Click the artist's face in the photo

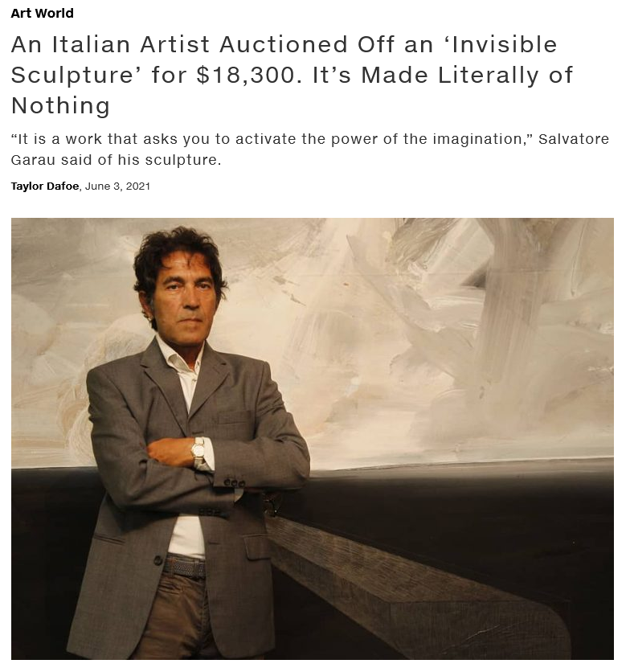pos(184,293)
